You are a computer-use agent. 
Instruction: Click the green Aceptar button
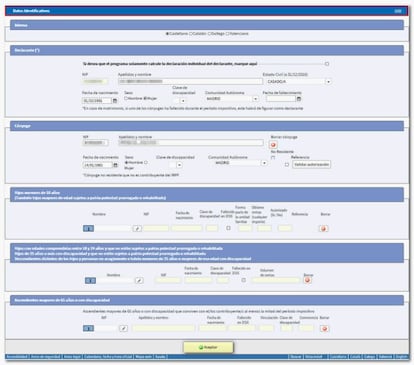(x=208, y=347)
